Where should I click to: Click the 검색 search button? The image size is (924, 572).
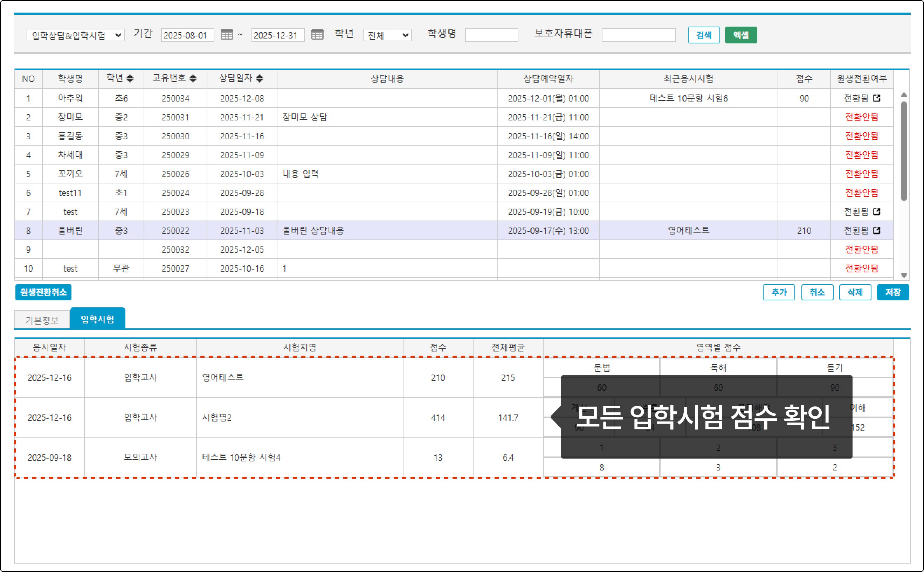703,35
